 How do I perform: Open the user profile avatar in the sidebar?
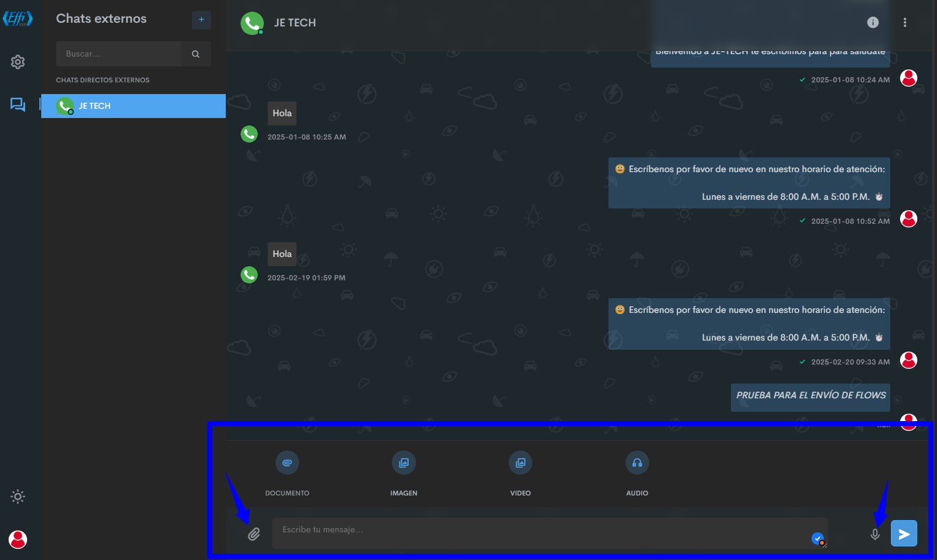click(18, 539)
